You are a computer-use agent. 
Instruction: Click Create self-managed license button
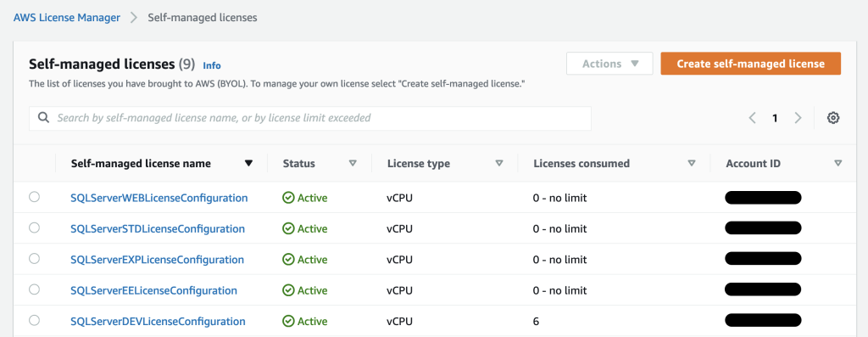click(x=751, y=64)
